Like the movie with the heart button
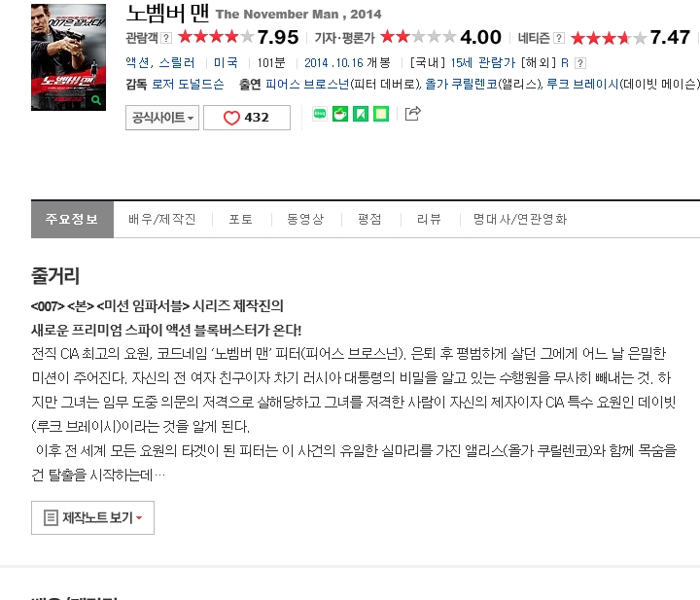This screenshot has height=600, width=700. click(x=247, y=118)
